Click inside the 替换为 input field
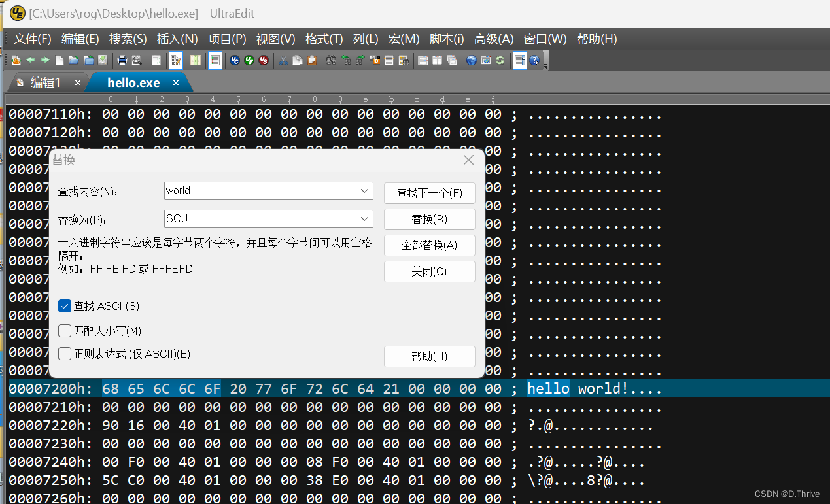Viewport: 830px width, 504px height. [x=262, y=218]
